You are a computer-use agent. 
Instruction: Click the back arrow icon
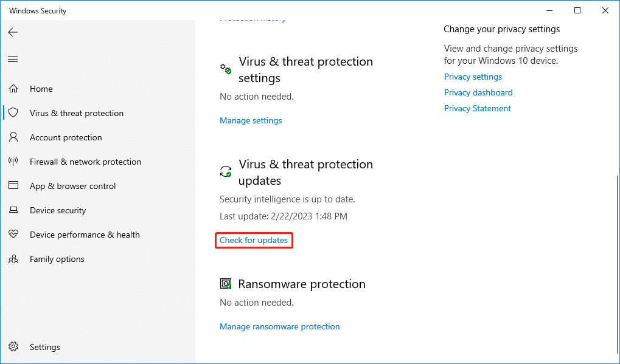click(13, 32)
